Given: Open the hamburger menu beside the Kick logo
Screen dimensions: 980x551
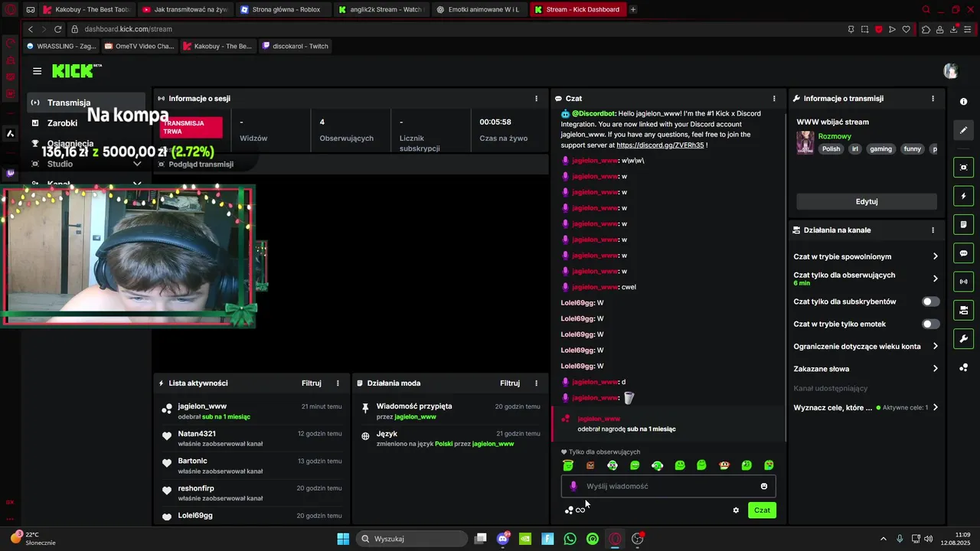Looking at the screenshot, I should click(37, 71).
